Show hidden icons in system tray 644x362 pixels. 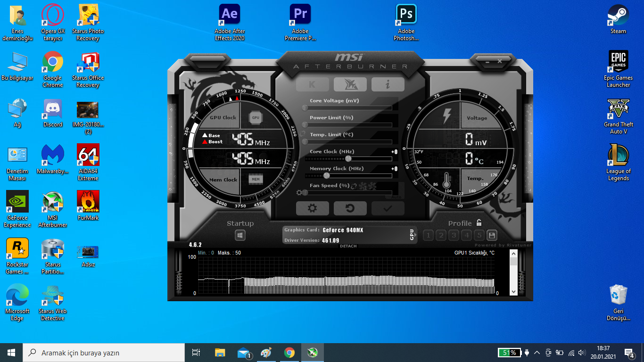537,353
